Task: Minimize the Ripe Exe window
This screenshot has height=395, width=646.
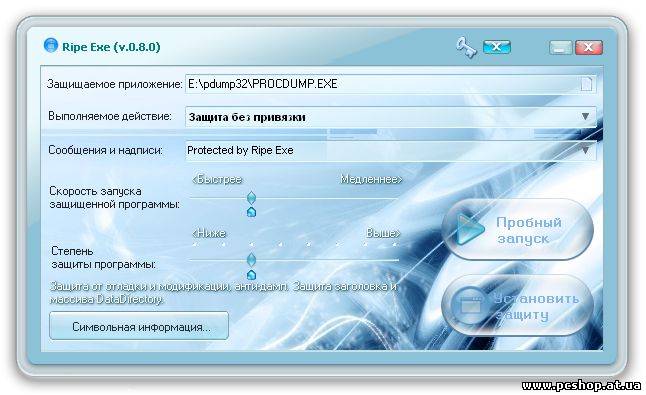Action: click(560, 47)
